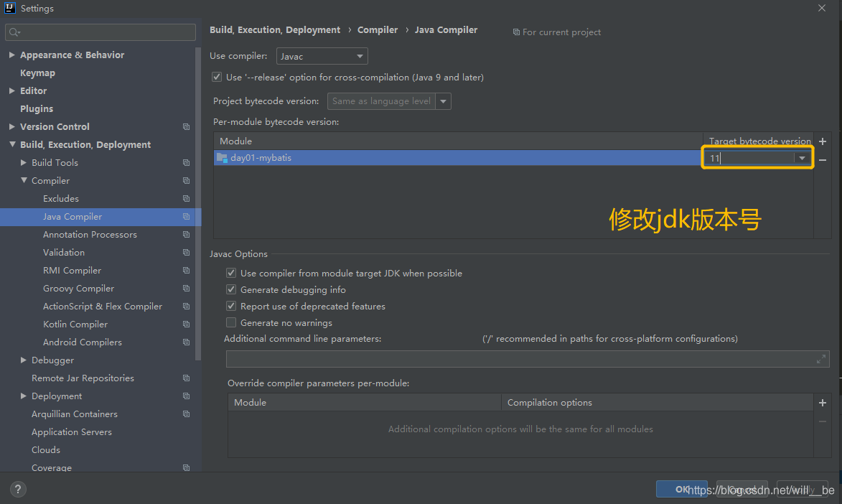
Task: Enable Generate no warnings checkbox
Action: pos(231,322)
